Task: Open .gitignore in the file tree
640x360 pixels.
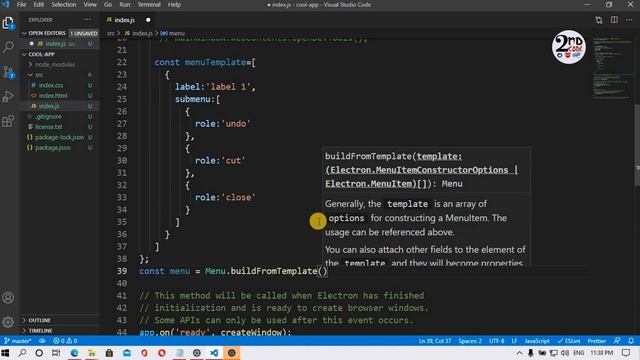Action: pyautogui.click(x=48, y=117)
